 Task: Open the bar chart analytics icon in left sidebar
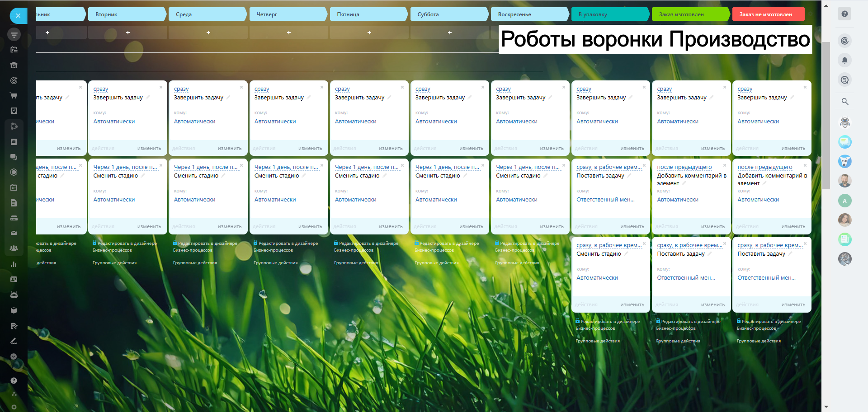pyautogui.click(x=14, y=264)
